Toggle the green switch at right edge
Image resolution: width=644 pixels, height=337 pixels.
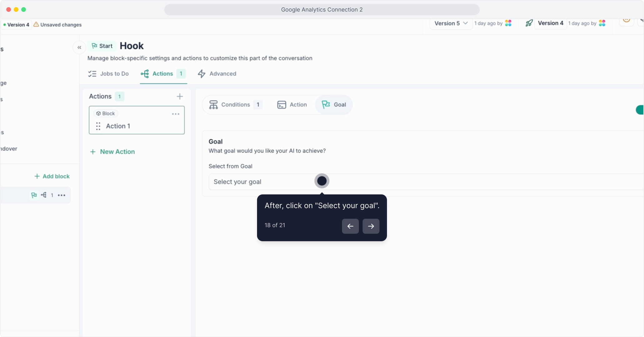(640, 110)
